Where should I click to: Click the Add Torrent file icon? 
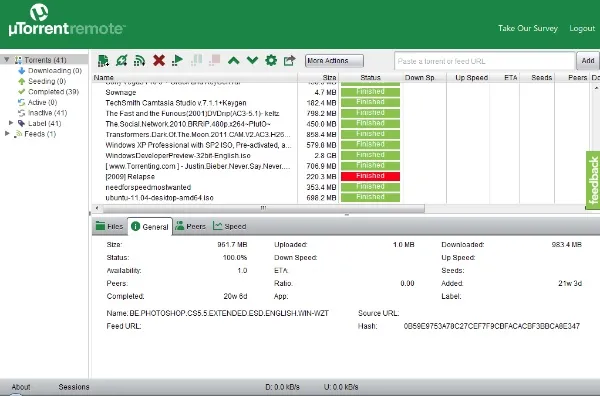(103, 60)
